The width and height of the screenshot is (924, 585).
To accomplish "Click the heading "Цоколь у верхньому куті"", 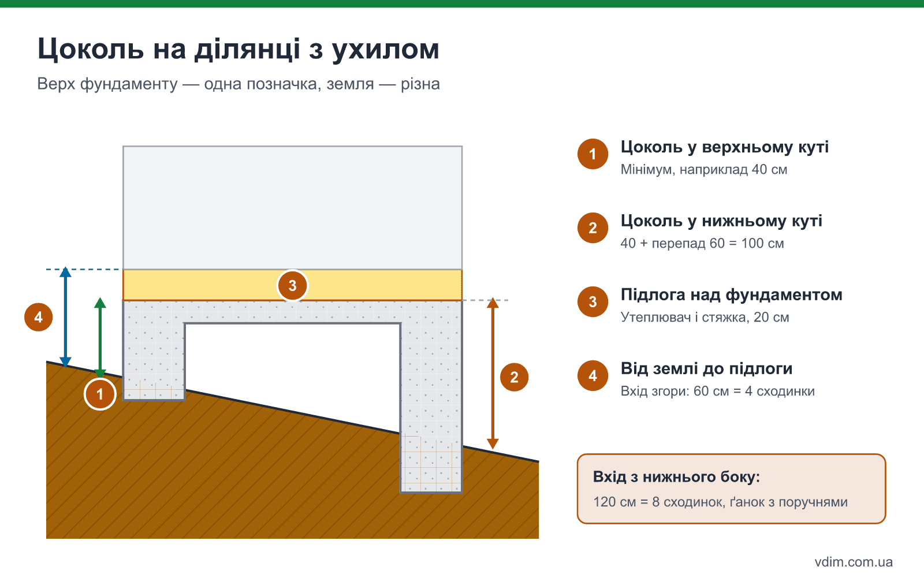I will 724,147.
